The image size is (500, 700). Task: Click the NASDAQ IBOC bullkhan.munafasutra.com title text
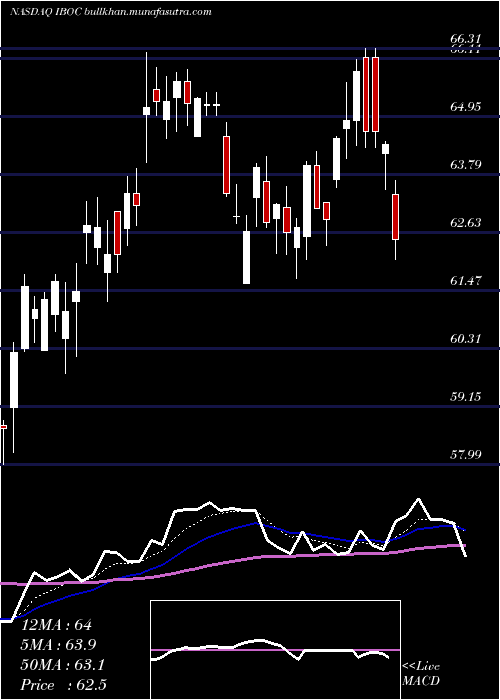tap(110, 12)
